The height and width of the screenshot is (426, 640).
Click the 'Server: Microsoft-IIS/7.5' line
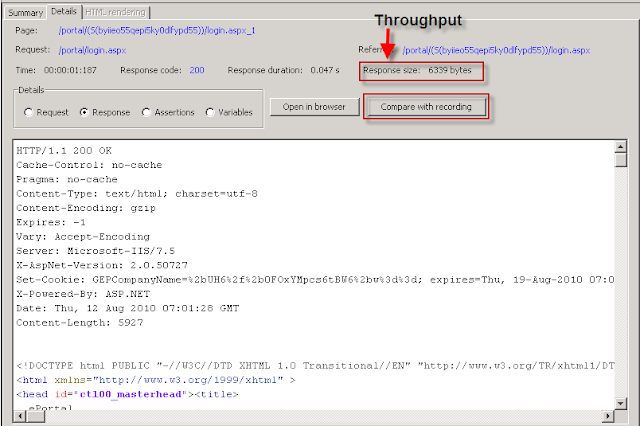click(x=96, y=251)
